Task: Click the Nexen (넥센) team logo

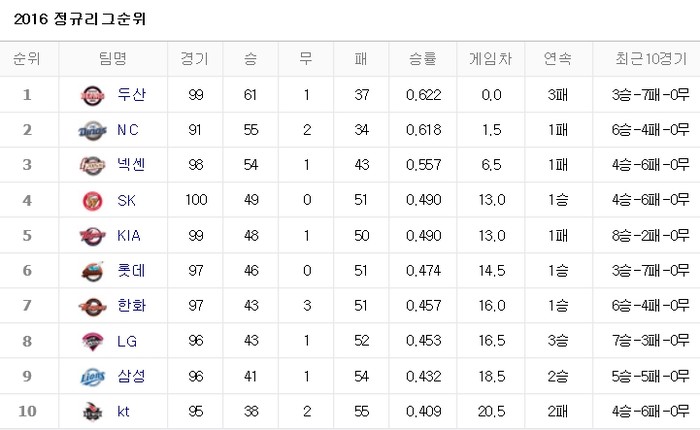Action: click(x=92, y=165)
